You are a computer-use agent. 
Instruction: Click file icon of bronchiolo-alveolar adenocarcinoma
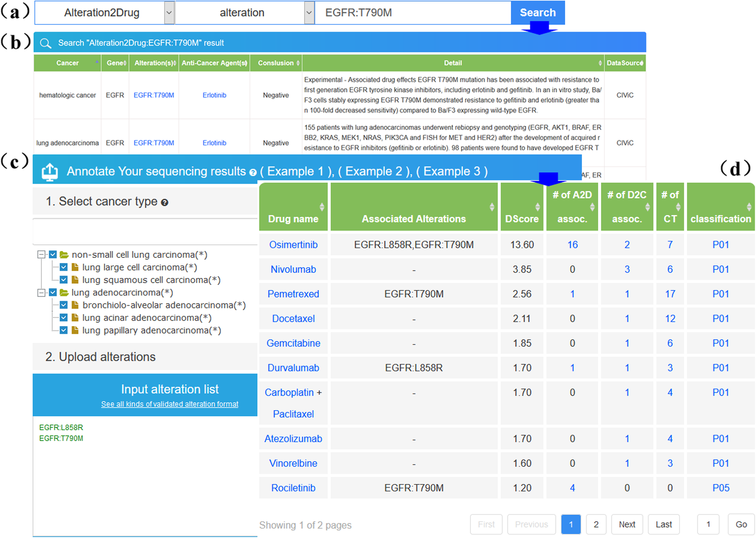[75, 305]
